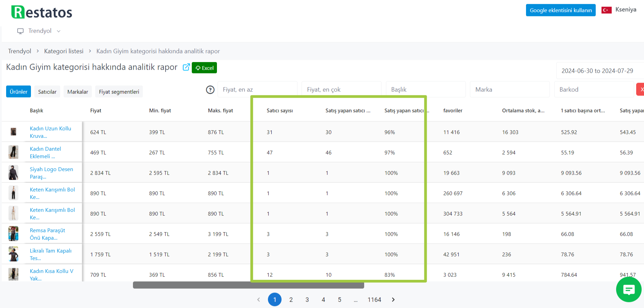Focus the Barkod filter field
This screenshot has width=644, height=308.
pyautogui.click(x=594, y=90)
